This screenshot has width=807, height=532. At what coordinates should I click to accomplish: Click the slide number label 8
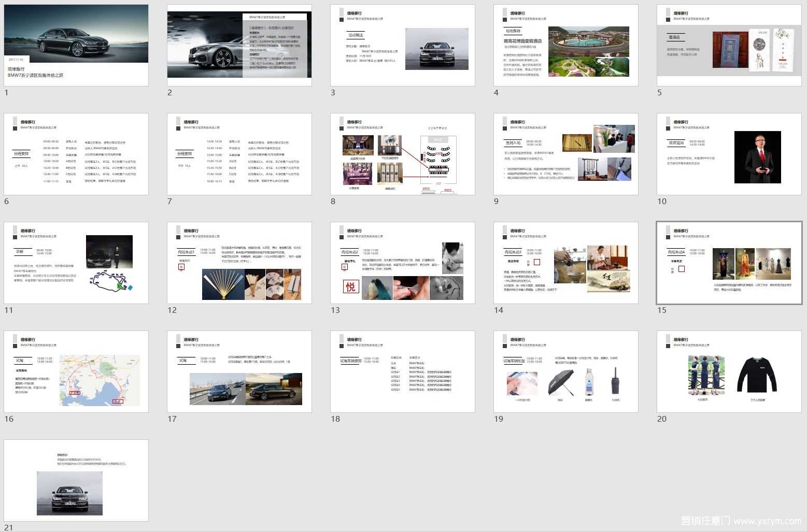tap(333, 202)
